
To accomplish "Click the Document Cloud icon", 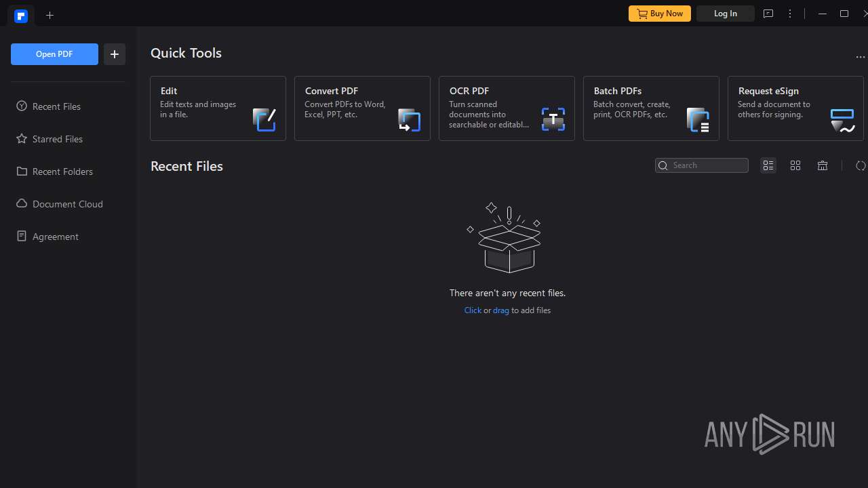I will click(22, 203).
